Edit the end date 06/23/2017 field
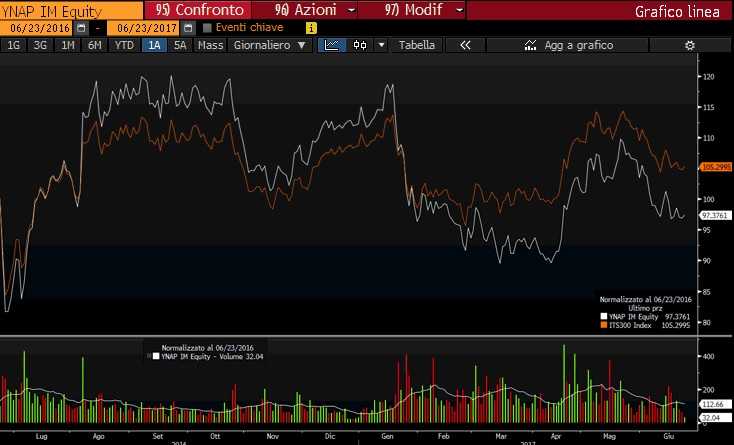Screen dimensions: 734x445 tap(143, 28)
